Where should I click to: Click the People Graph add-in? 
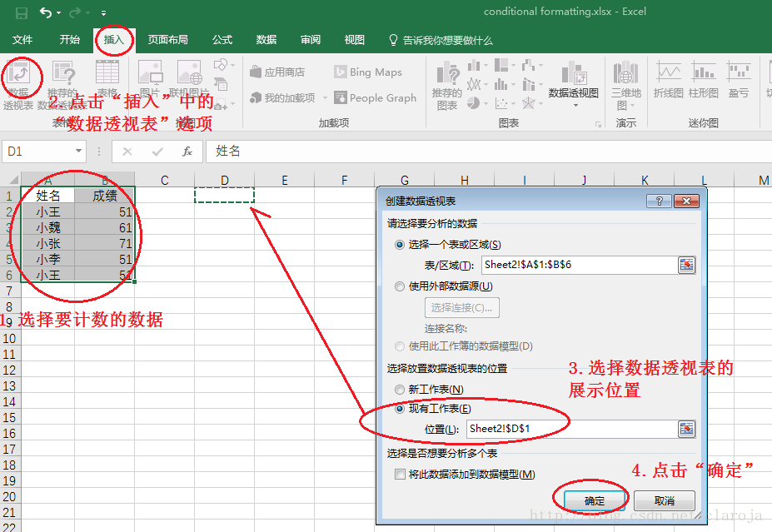point(375,97)
